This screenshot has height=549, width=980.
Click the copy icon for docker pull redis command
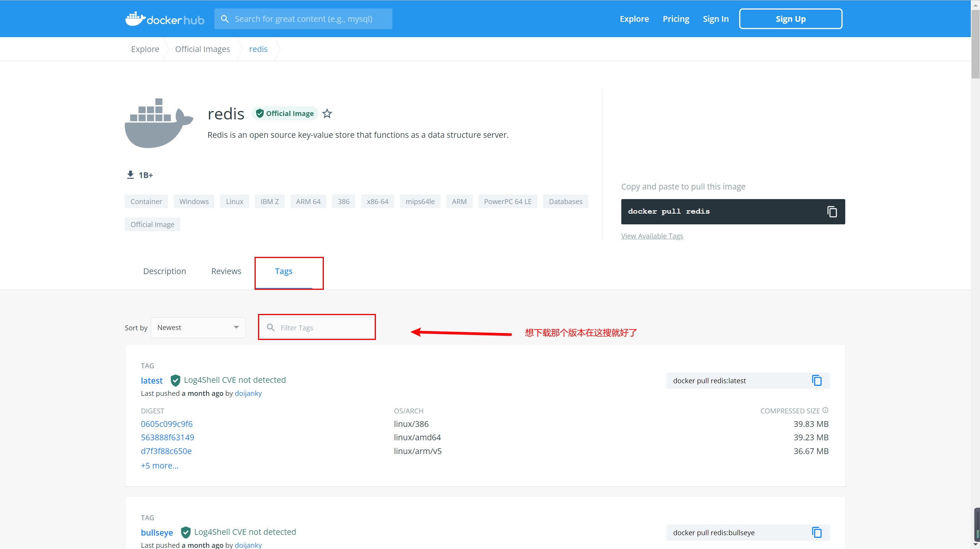pos(833,211)
